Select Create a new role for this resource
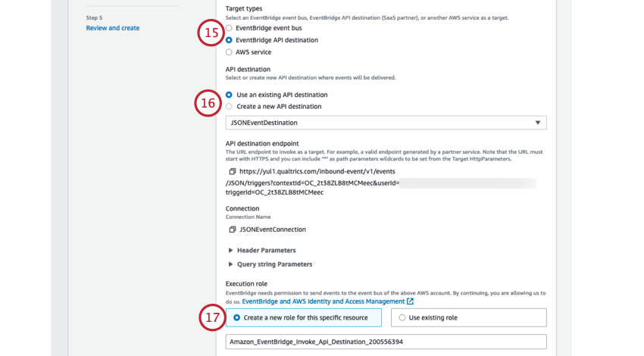 coord(237,318)
